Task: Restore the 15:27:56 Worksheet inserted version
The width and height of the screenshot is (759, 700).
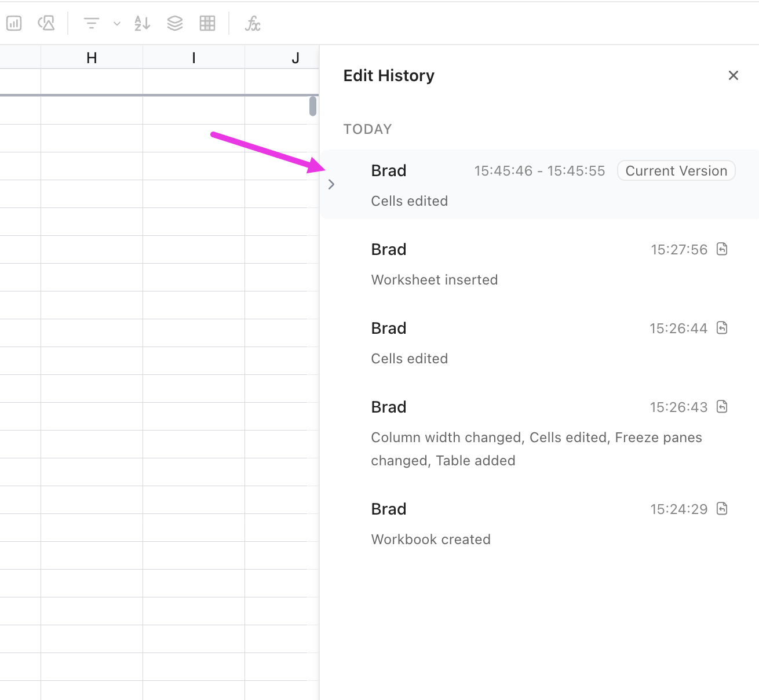Action: (722, 249)
